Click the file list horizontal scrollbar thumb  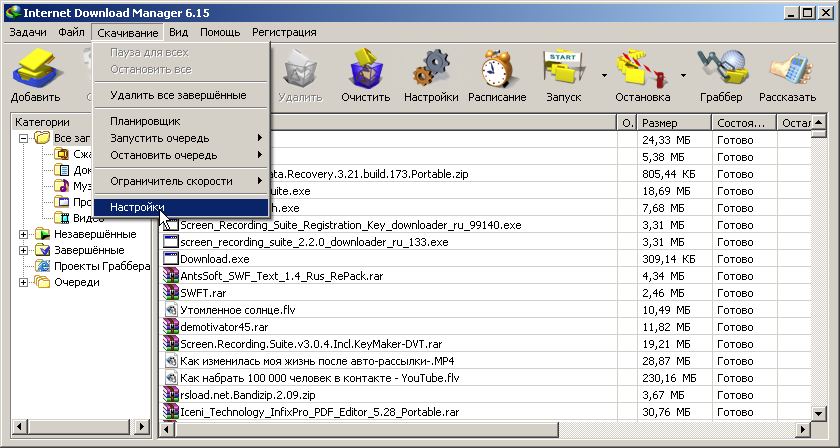click(x=368, y=429)
